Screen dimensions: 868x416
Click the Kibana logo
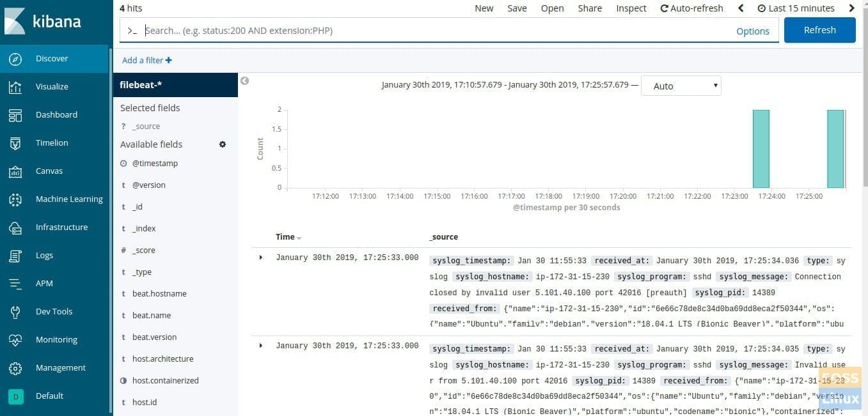click(43, 22)
